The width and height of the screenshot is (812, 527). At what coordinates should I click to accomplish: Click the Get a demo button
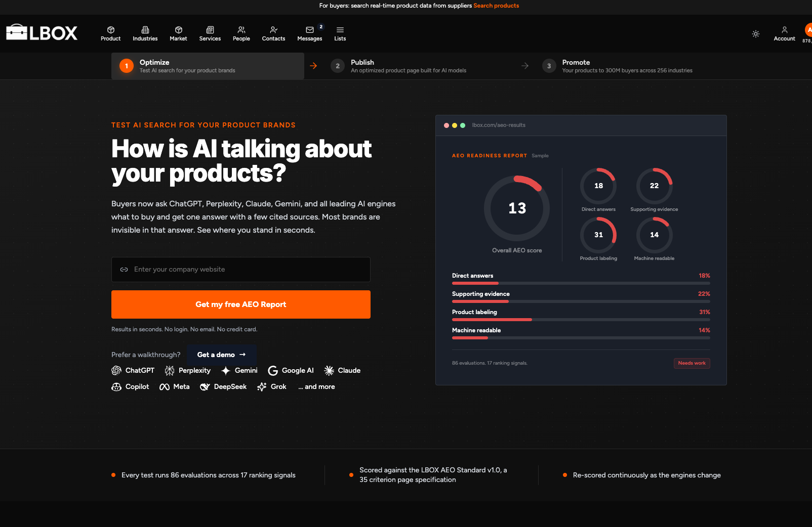(222, 355)
